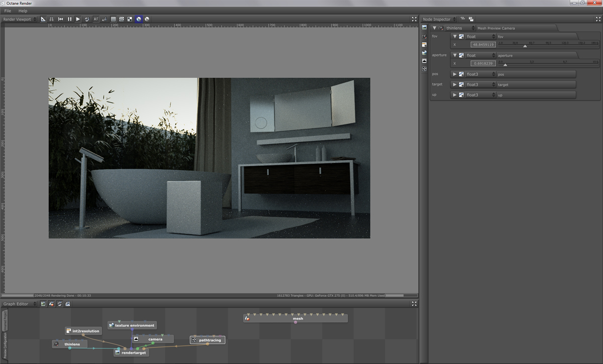Click the environment icon in Node Inspector sidebar
The image size is (603, 364).
tap(425, 52)
